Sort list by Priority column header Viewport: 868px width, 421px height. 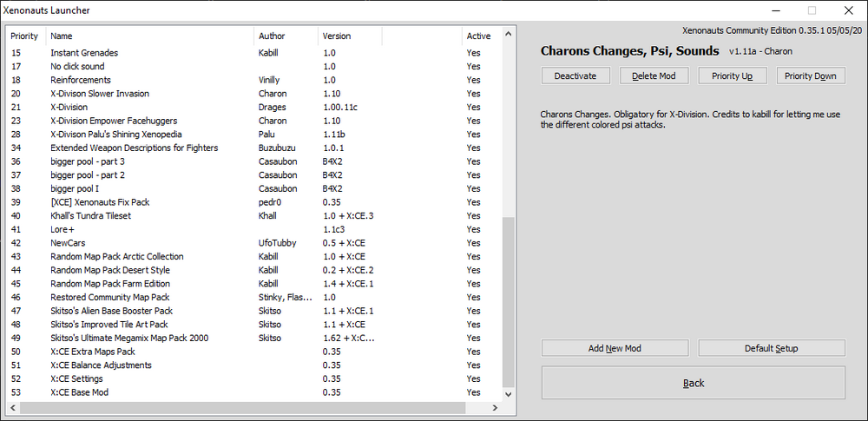click(25, 36)
